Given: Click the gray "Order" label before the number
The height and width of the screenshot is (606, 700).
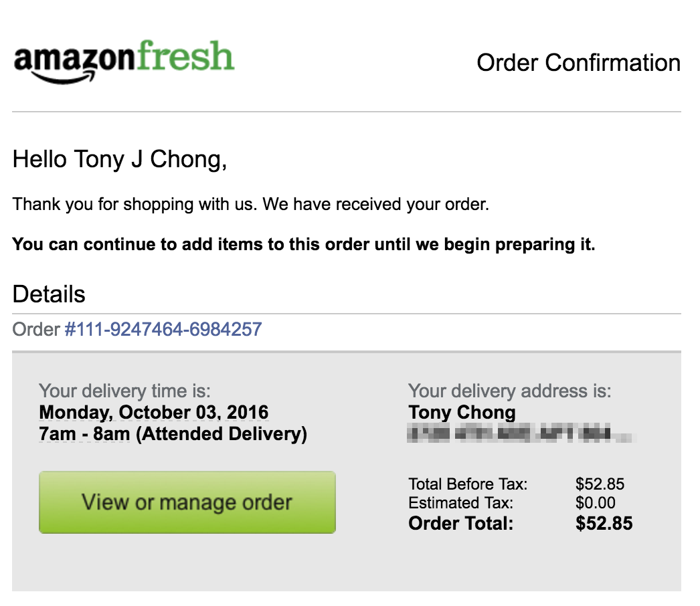Looking at the screenshot, I should point(35,329).
